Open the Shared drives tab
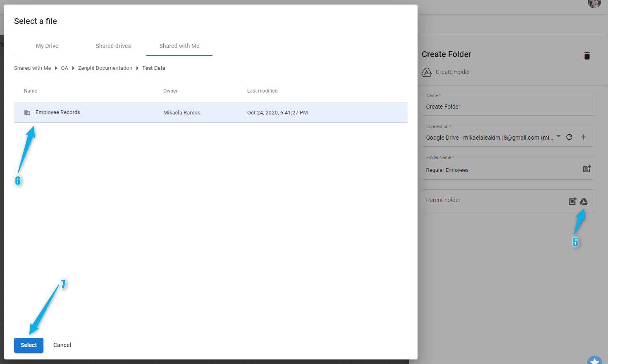The width and height of the screenshot is (635, 364). coord(113,46)
